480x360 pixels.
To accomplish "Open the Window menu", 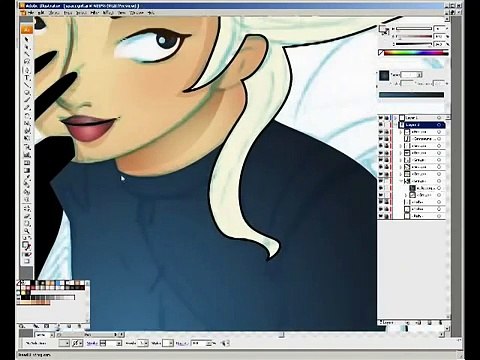I will [x=136, y=13].
